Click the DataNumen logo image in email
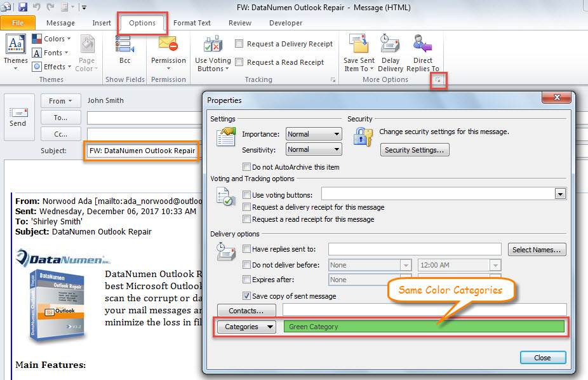The width and height of the screenshot is (588, 380). click(x=63, y=258)
